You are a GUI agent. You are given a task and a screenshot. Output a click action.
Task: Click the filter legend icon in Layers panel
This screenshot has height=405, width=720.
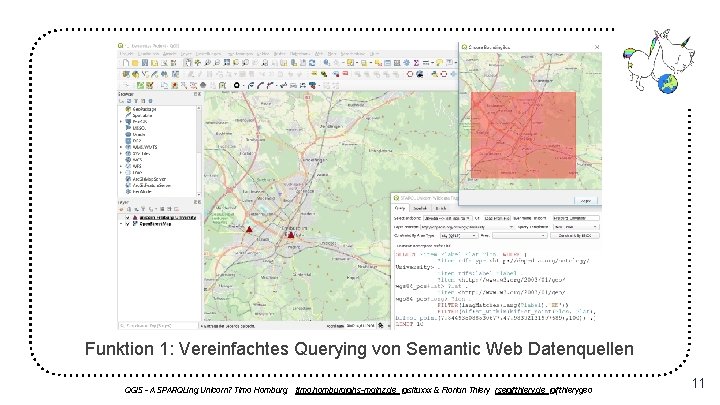click(143, 208)
